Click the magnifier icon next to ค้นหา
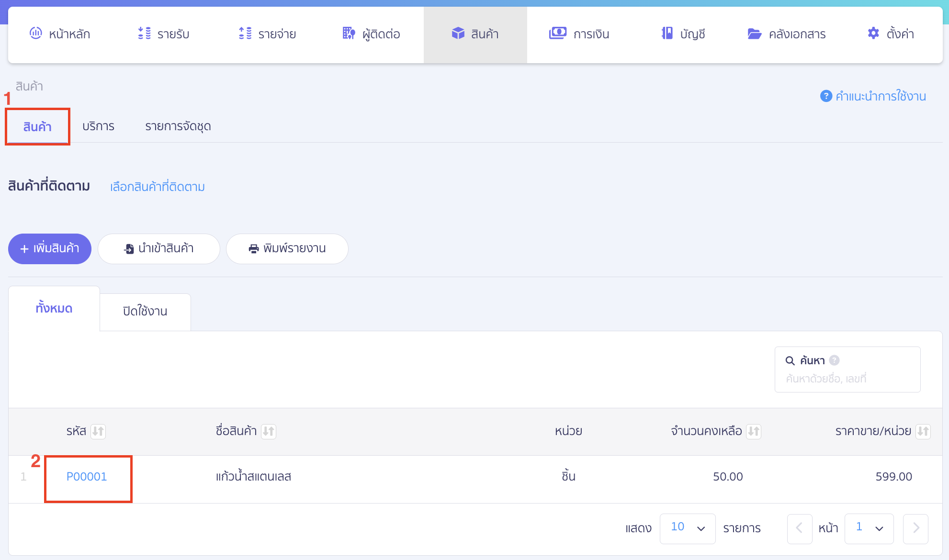The image size is (949, 560). pyautogui.click(x=790, y=360)
